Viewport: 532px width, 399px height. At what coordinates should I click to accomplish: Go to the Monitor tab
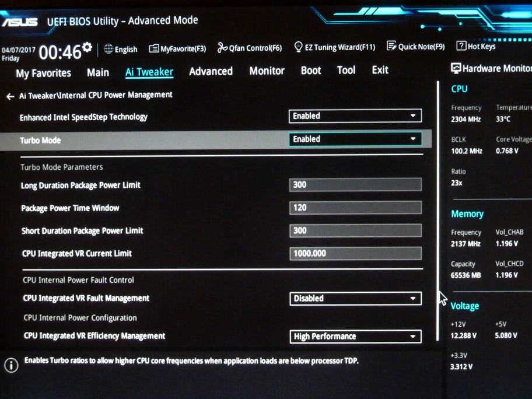click(267, 71)
